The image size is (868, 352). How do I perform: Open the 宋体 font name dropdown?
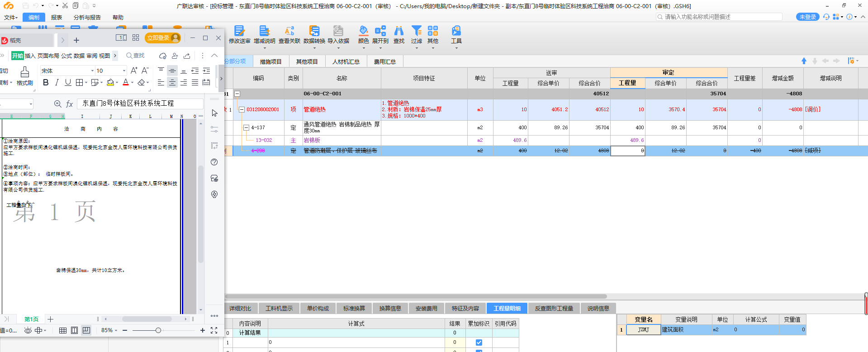click(x=92, y=71)
